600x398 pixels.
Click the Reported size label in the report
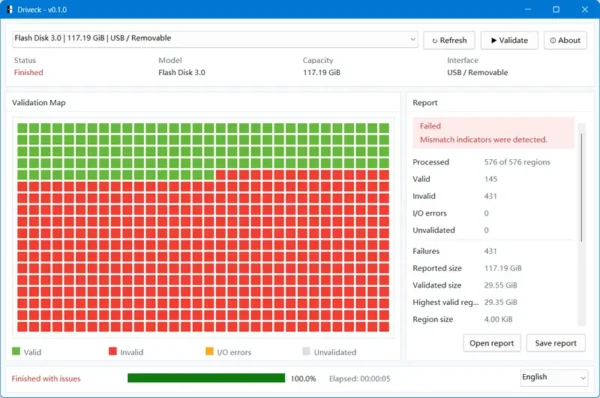click(437, 268)
